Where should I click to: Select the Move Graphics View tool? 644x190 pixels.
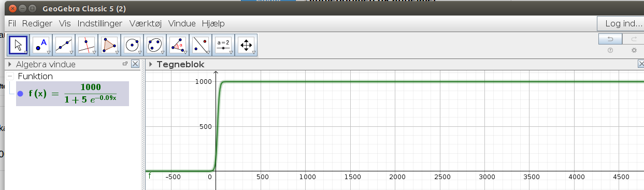[246, 45]
